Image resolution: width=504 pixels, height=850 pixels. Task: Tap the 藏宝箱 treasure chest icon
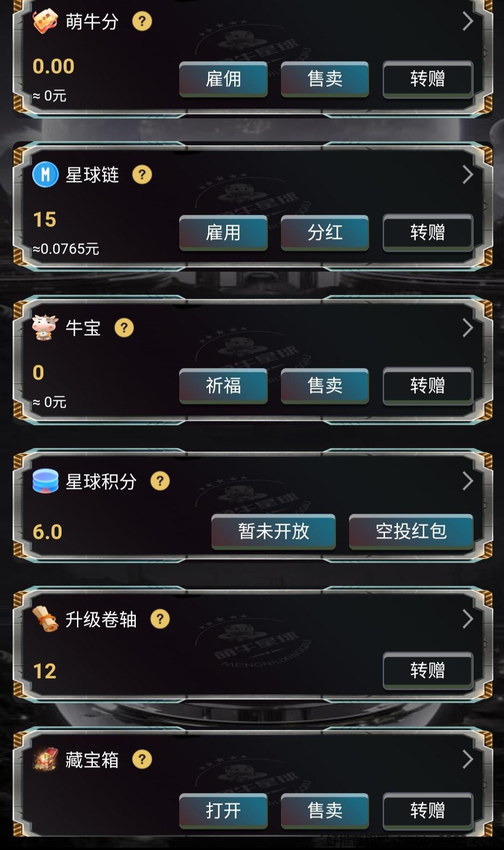coord(45,759)
